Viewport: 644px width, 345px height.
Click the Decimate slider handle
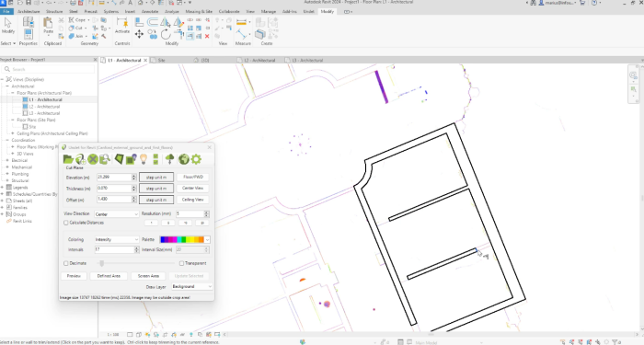click(102, 263)
